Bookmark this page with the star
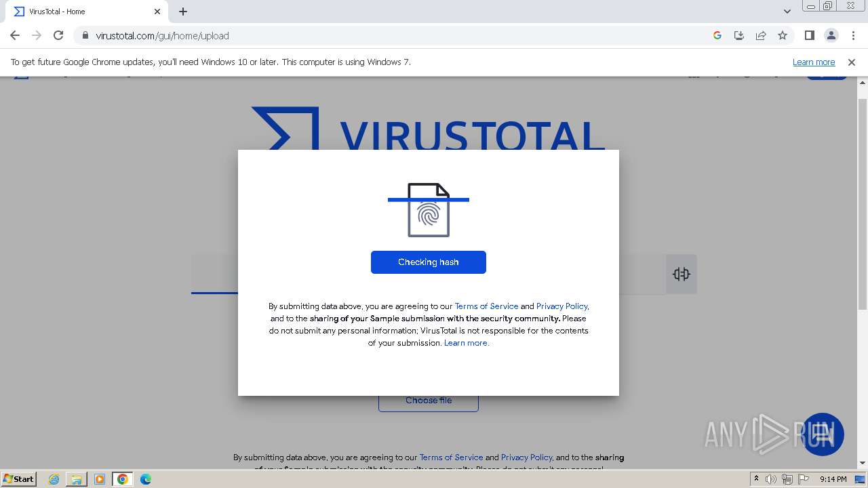The width and height of the screenshot is (868, 488). [783, 36]
